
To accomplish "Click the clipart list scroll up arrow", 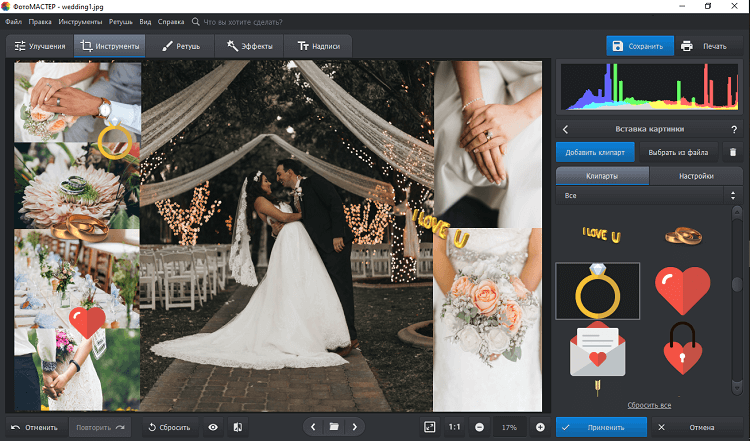I will [737, 211].
